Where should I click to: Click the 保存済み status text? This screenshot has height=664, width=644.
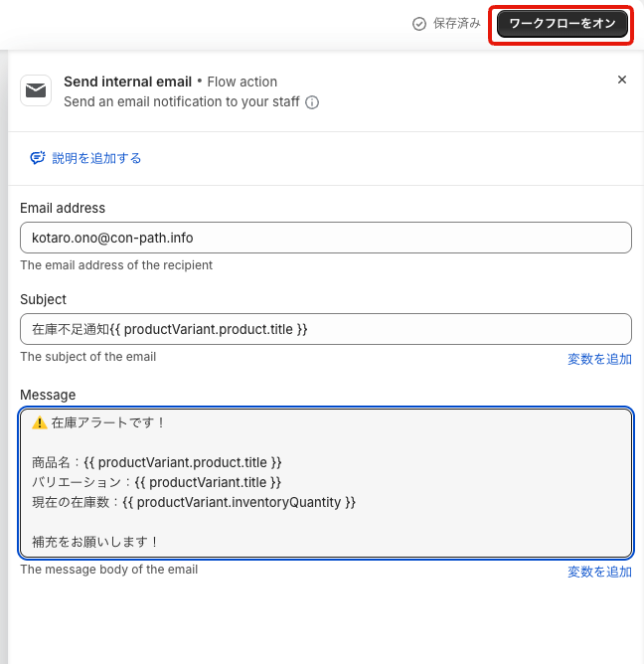(x=457, y=24)
